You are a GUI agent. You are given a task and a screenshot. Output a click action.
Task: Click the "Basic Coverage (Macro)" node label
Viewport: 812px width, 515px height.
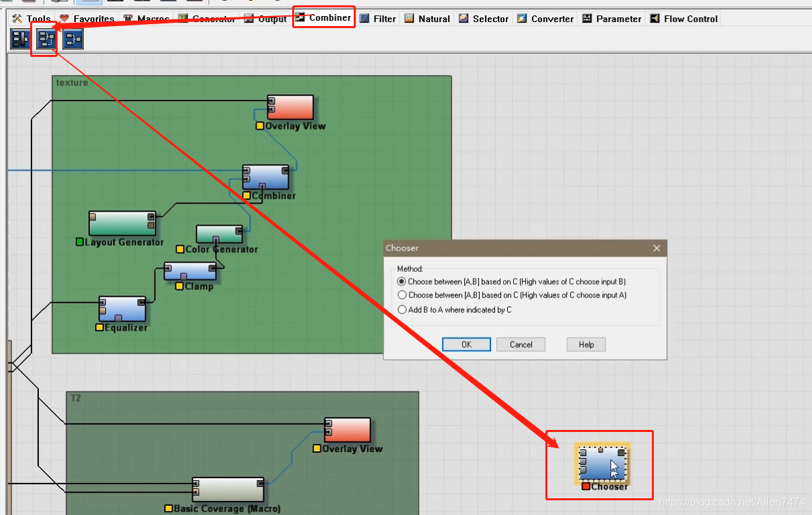tap(227, 508)
